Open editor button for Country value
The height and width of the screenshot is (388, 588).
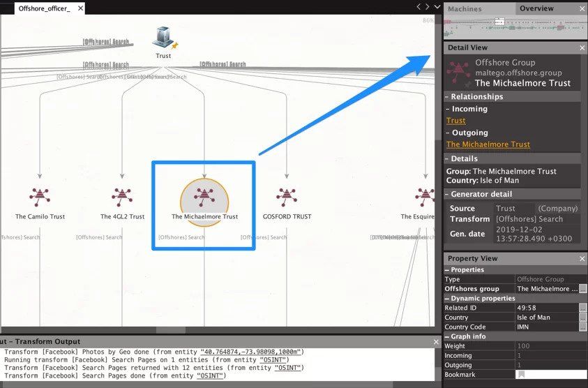[582, 318]
